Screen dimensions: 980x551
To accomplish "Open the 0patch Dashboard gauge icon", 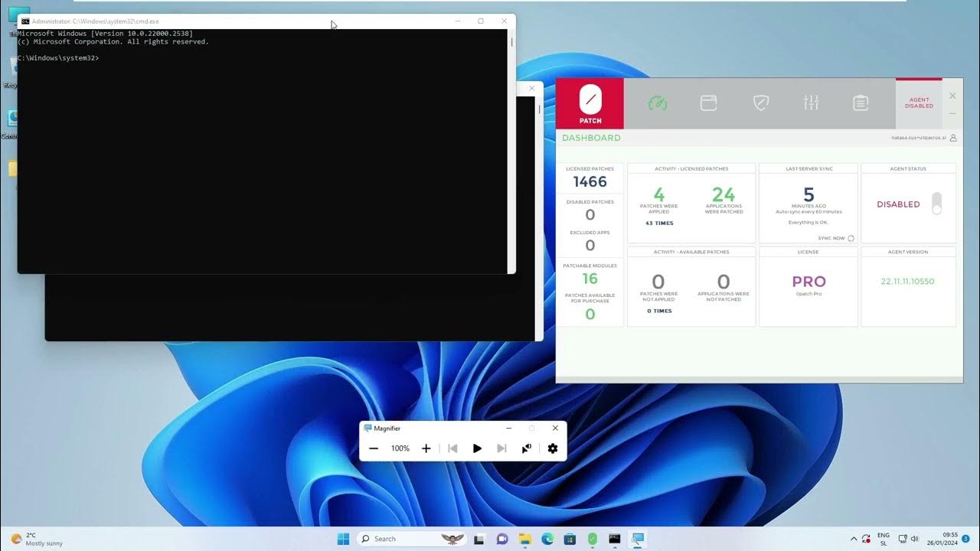I will click(x=658, y=103).
